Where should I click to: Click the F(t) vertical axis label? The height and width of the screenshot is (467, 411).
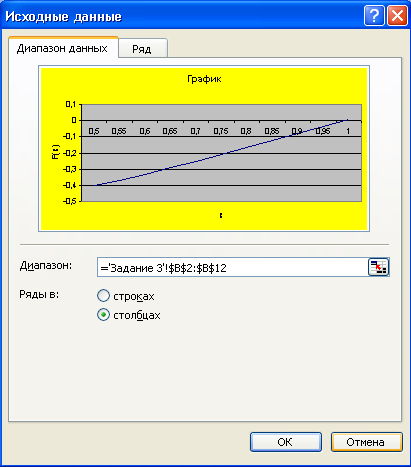click(x=55, y=152)
